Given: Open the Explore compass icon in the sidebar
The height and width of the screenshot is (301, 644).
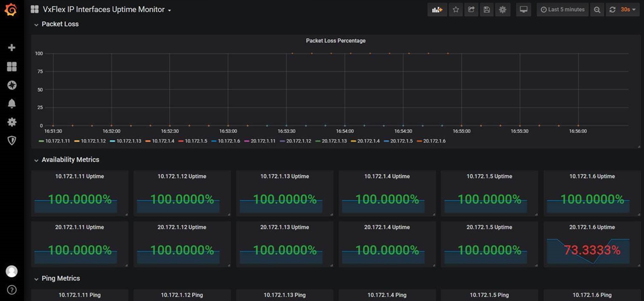Looking at the screenshot, I should click(x=12, y=85).
